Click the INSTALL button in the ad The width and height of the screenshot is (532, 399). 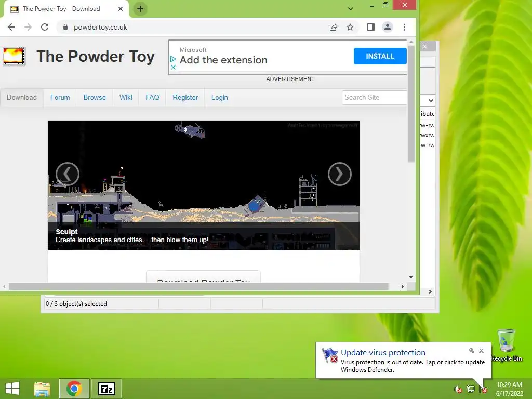pos(380,56)
